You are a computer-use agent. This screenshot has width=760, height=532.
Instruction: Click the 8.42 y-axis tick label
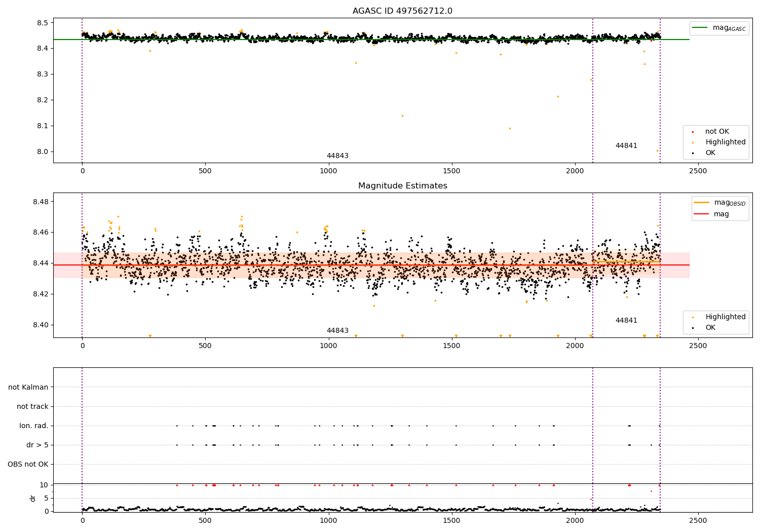(41, 294)
